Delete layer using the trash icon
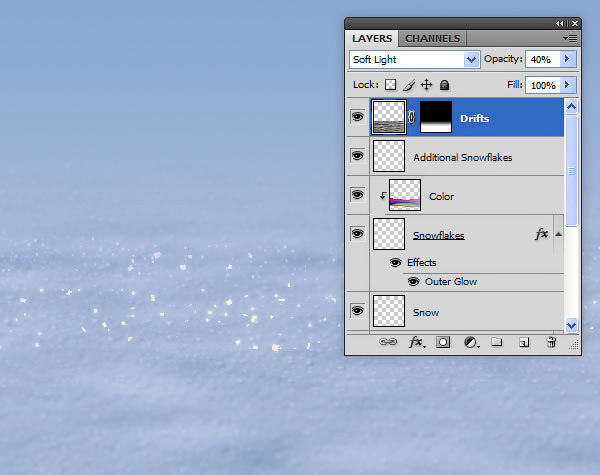 [551, 342]
